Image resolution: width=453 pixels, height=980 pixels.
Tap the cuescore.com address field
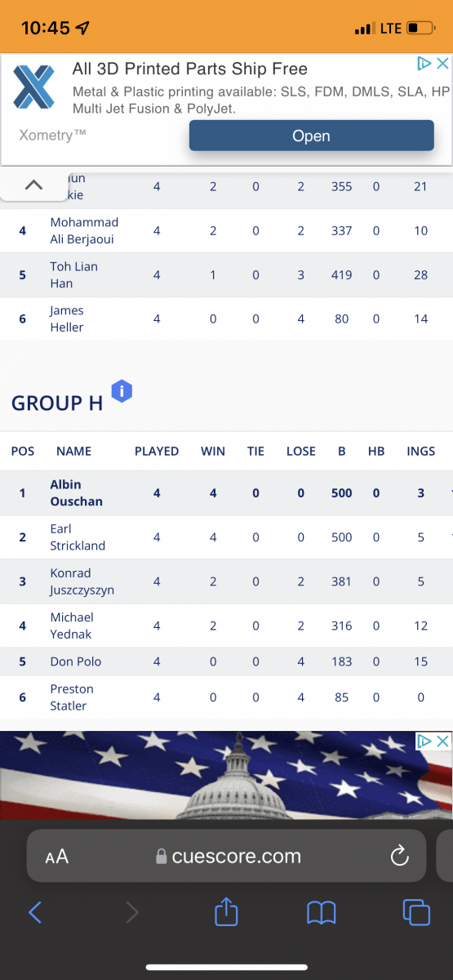point(227,856)
